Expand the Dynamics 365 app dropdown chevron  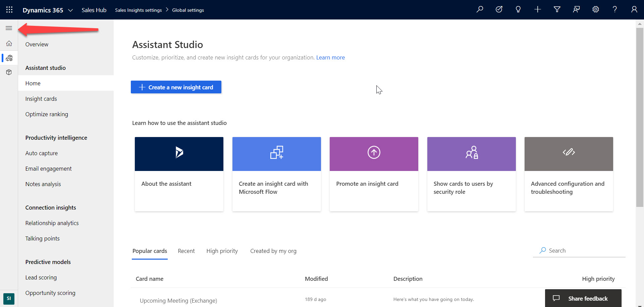(70, 10)
